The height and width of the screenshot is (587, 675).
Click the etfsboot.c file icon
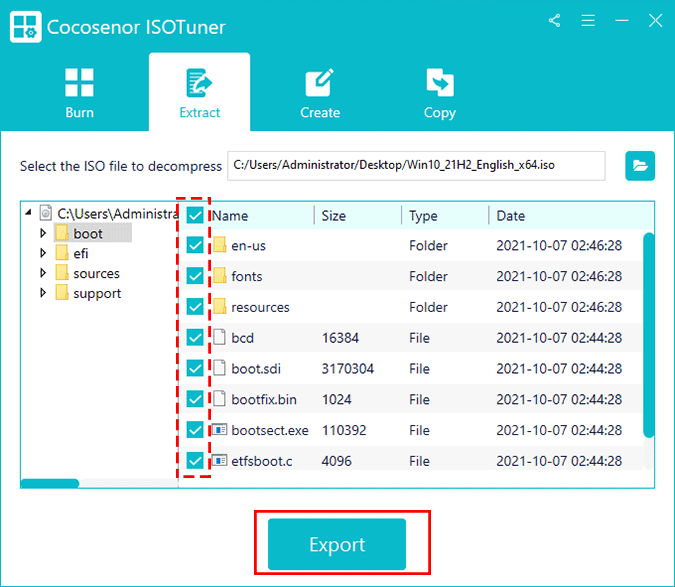pos(220,460)
